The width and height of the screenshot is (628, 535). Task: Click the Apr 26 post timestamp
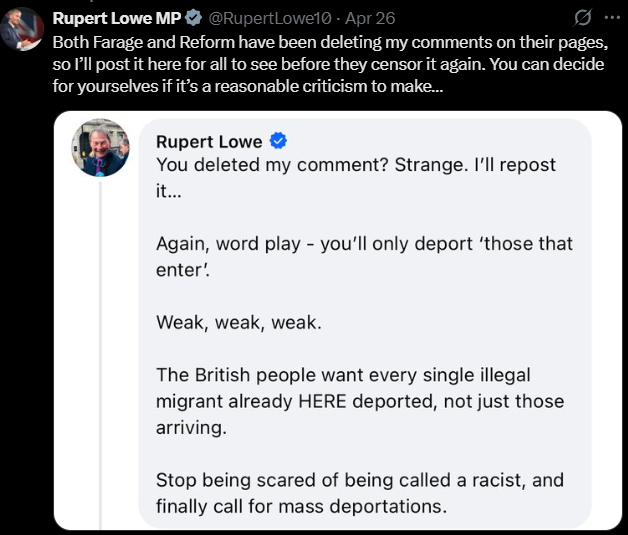point(370,18)
